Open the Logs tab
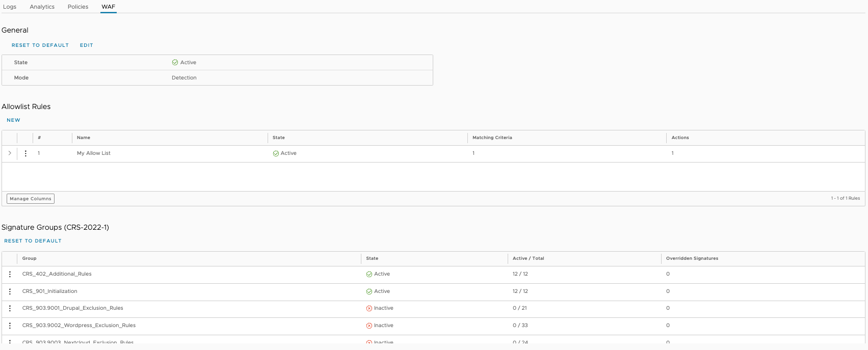Screen dimensions: 868x350 pos(10,7)
